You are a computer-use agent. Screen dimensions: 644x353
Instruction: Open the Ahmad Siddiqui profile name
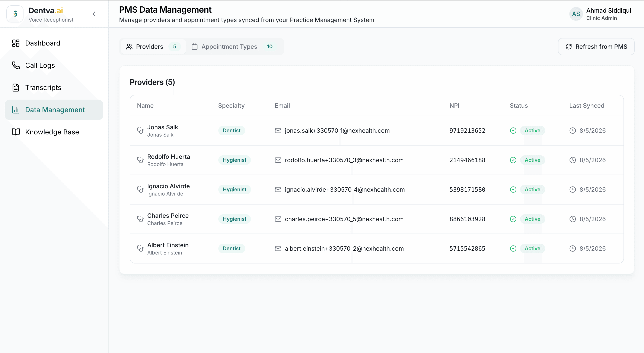pyautogui.click(x=609, y=10)
